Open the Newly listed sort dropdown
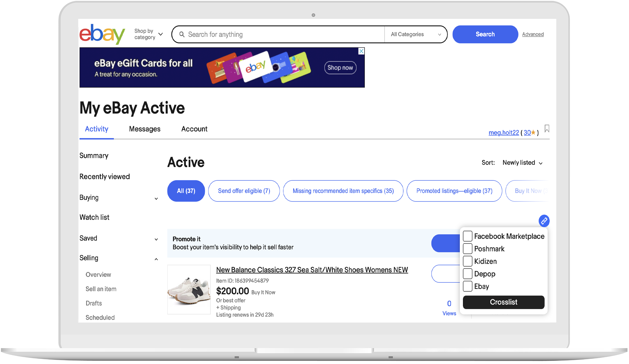Viewport: 629px width, 364px height. pyautogui.click(x=522, y=163)
